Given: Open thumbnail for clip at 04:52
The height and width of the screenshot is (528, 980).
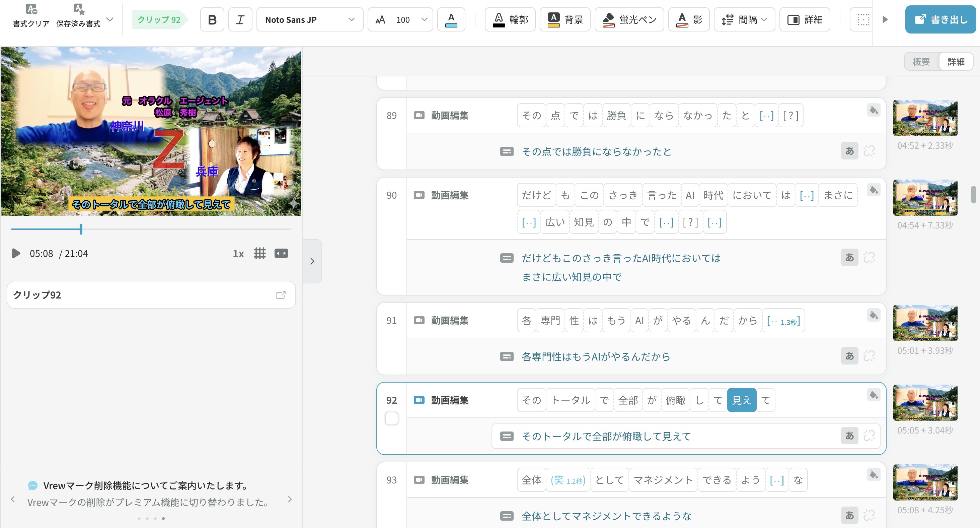Looking at the screenshot, I should point(925,118).
